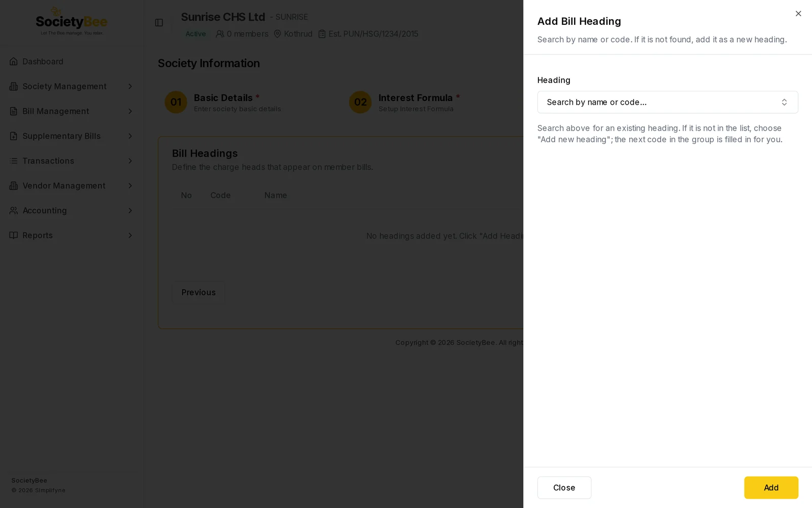Open the Bill Management menu item
Viewport: 812px width, 508px height.
71,111
